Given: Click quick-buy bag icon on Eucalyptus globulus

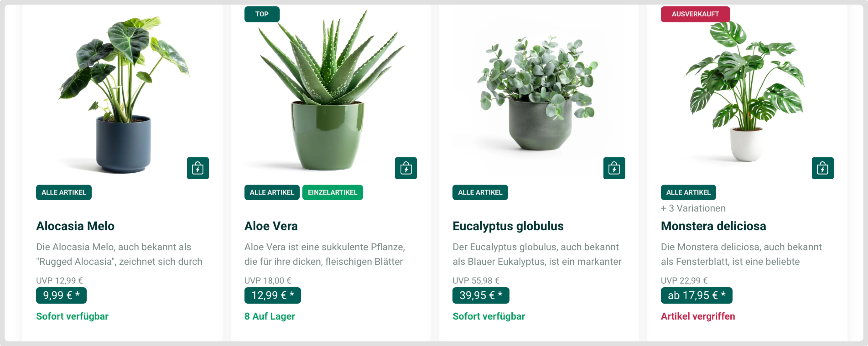Looking at the screenshot, I should 614,168.
